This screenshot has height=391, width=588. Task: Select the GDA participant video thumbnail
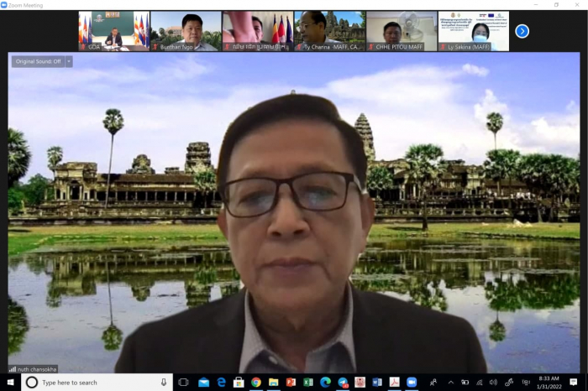point(113,31)
